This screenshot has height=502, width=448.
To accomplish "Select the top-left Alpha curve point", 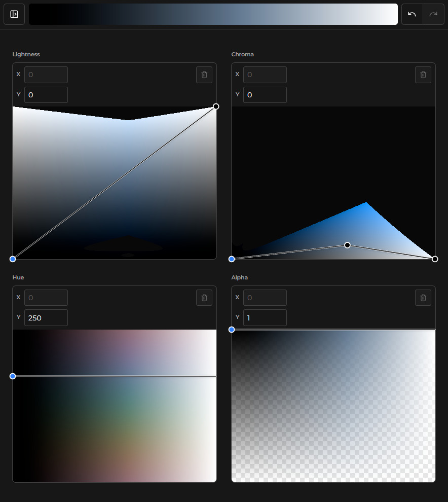I will (232, 330).
